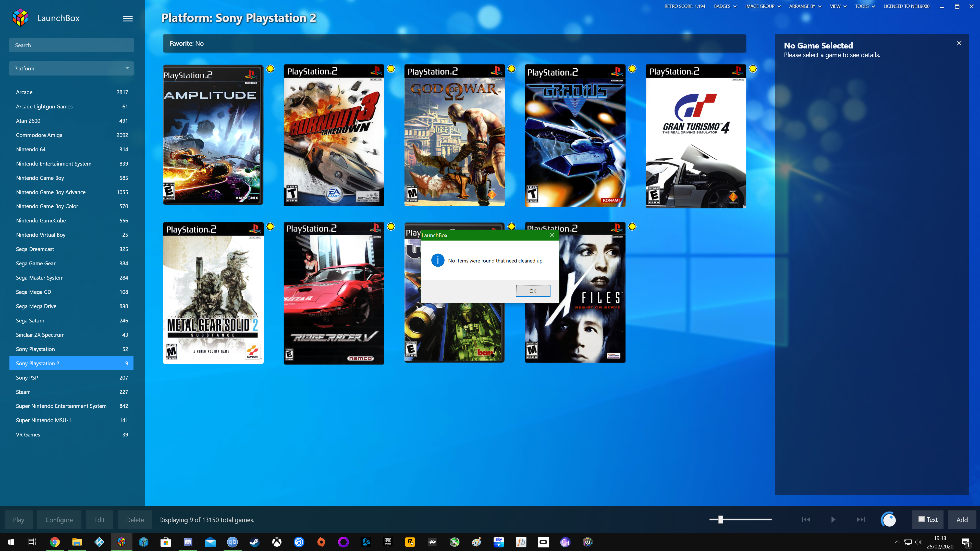Select Sony PSP platform

pyautogui.click(x=71, y=378)
